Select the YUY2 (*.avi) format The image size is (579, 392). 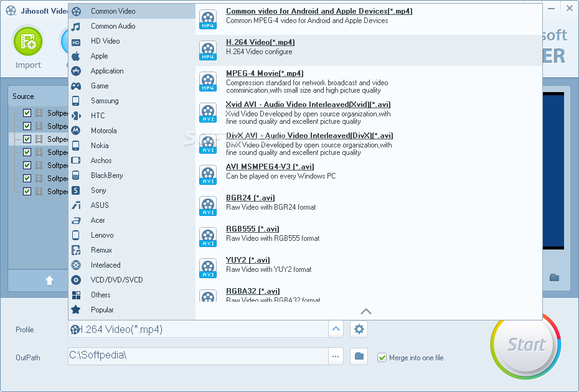(248, 260)
